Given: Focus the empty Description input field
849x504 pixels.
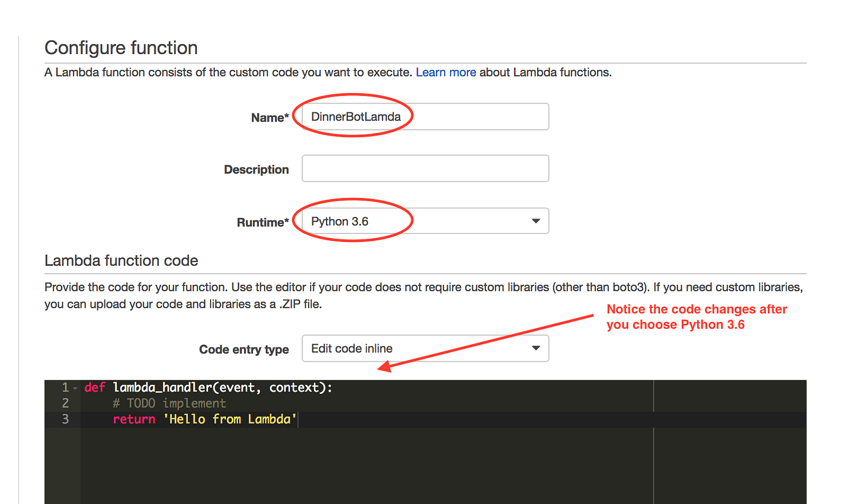Looking at the screenshot, I should point(424,169).
